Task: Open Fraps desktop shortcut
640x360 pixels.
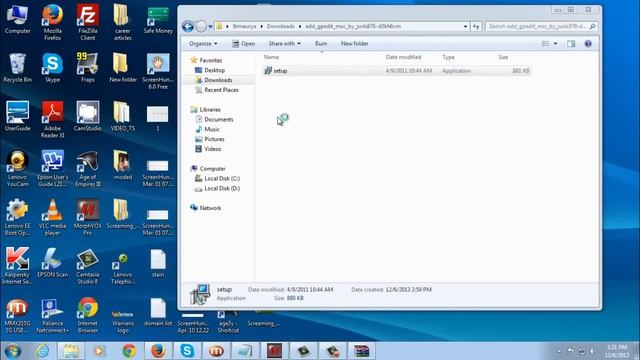Action: 87,68
